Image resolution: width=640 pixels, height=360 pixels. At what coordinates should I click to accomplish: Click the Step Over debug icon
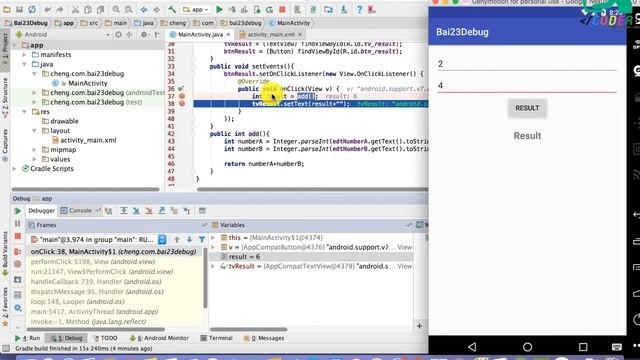(x=124, y=211)
